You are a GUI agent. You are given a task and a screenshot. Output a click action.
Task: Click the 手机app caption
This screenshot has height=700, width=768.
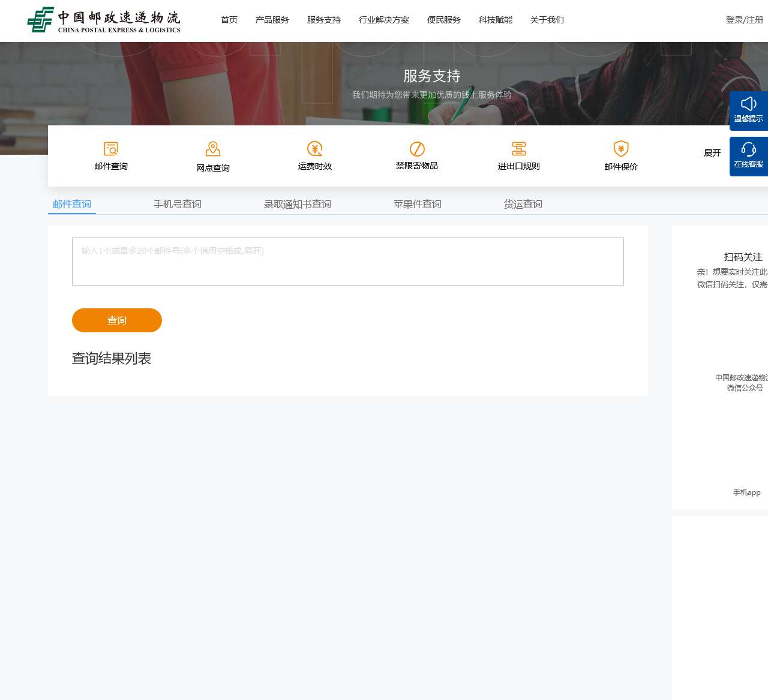click(x=747, y=492)
